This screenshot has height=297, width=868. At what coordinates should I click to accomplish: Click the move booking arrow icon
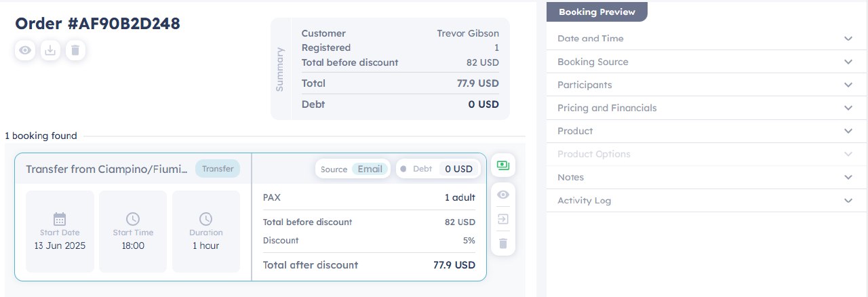click(503, 219)
